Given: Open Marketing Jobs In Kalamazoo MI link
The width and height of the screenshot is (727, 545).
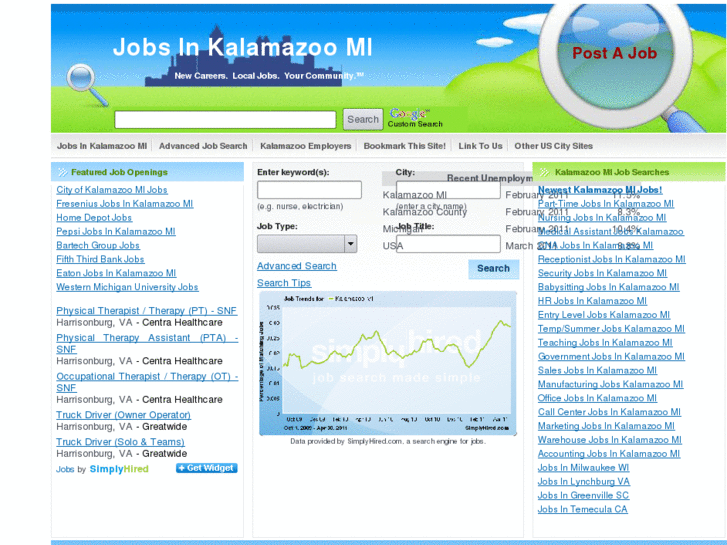Looking at the screenshot, I should pyautogui.click(x=606, y=427).
